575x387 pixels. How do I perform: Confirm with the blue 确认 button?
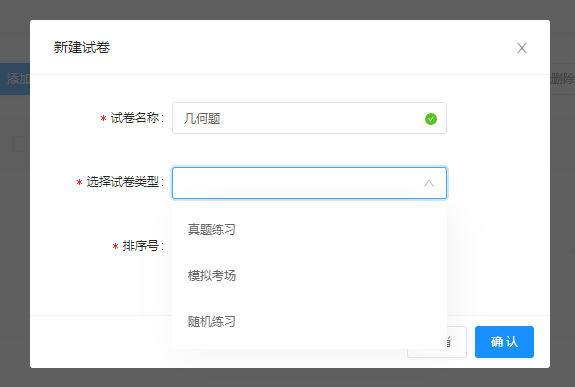(504, 342)
